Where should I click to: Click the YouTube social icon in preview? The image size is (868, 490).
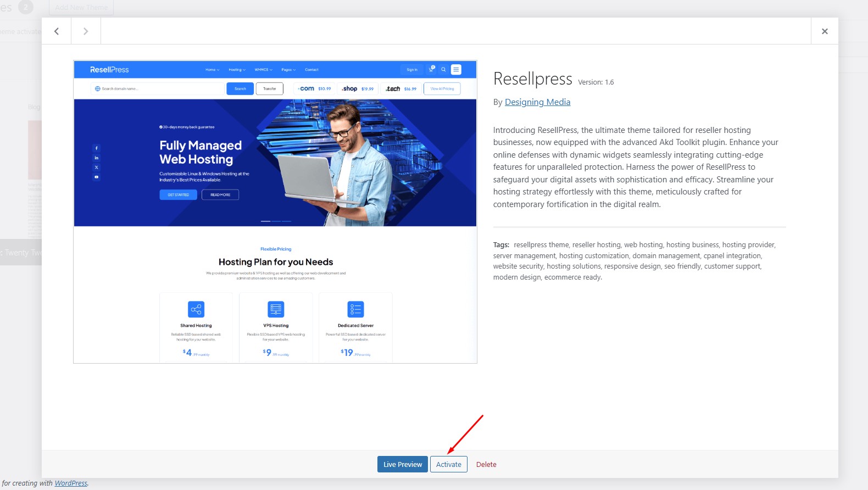pyautogui.click(x=97, y=177)
